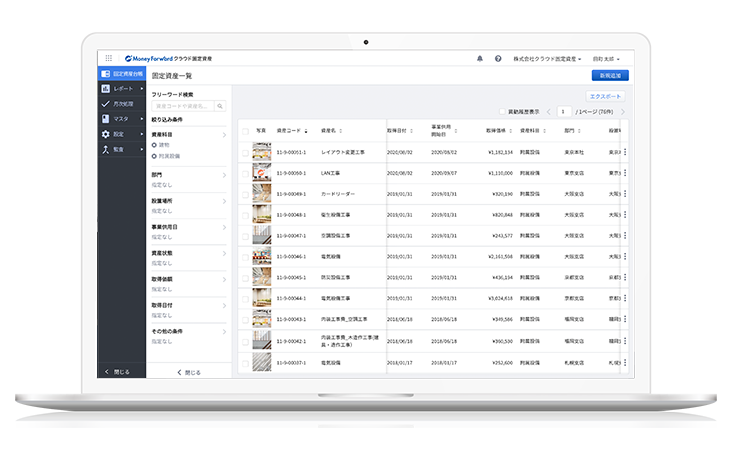
Task: Click the エクスポート button
Action: [605, 96]
